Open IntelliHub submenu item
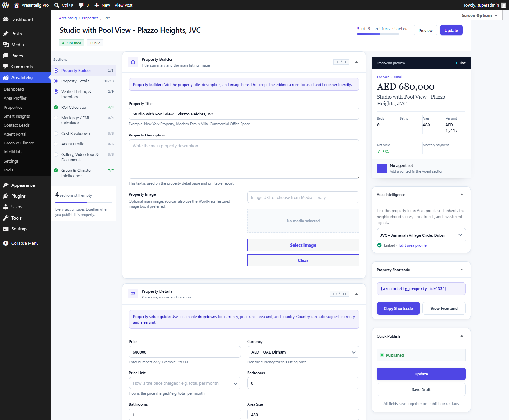The height and width of the screenshot is (420, 509). 13,152
